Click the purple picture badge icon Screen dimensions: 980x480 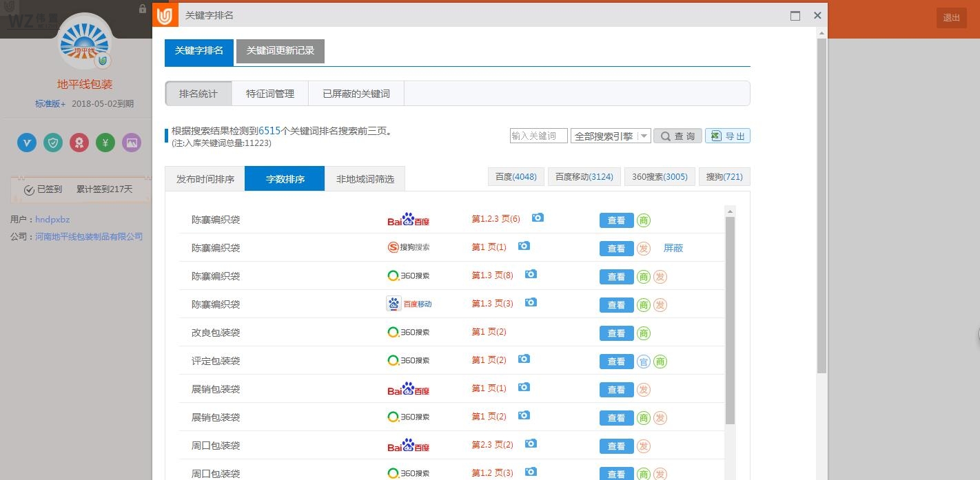(x=132, y=143)
